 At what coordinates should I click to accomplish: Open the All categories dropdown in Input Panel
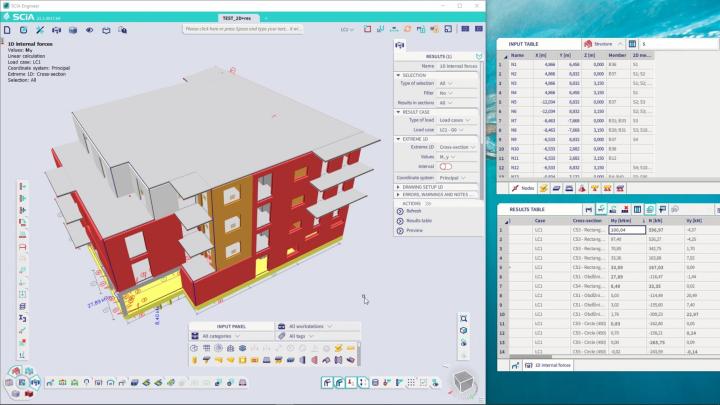[x=221, y=336]
